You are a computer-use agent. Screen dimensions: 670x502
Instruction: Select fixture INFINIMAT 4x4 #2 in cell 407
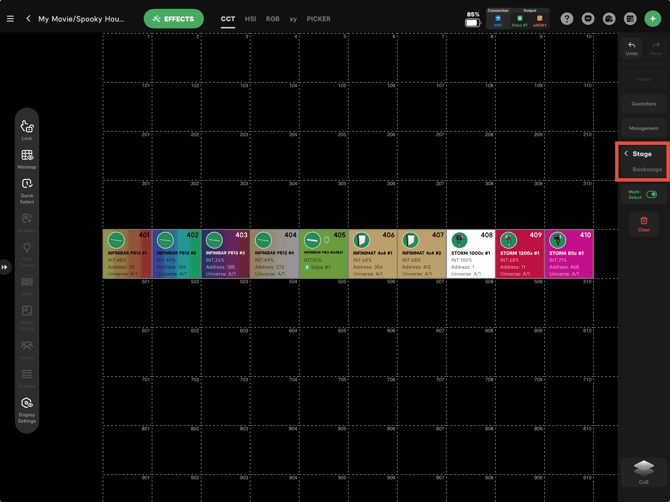point(422,254)
